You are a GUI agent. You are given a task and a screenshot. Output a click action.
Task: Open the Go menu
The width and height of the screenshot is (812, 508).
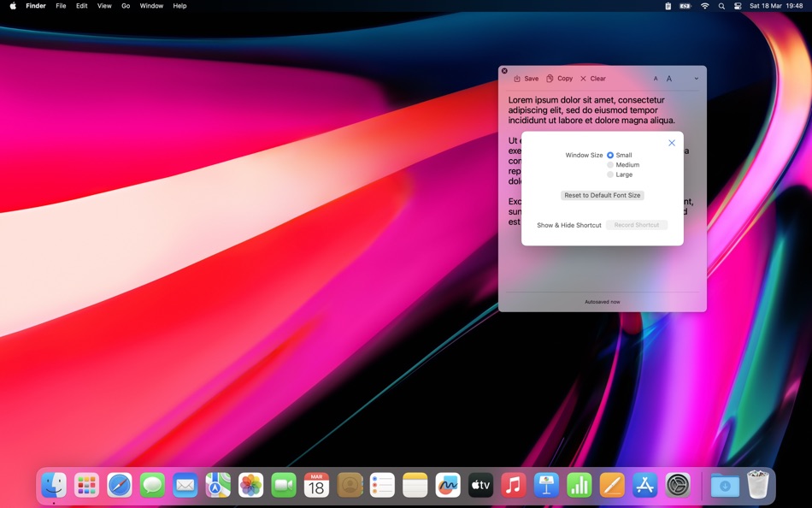pos(126,6)
